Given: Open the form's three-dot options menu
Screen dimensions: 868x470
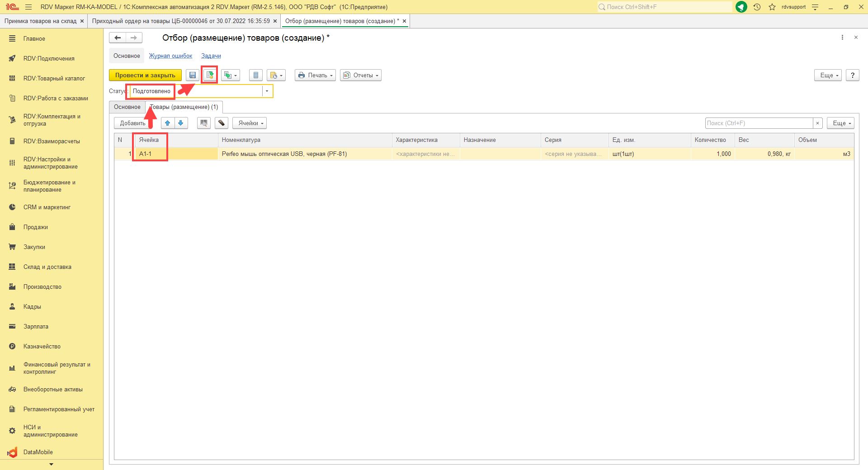Looking at the screenshot, I should 842,38.
